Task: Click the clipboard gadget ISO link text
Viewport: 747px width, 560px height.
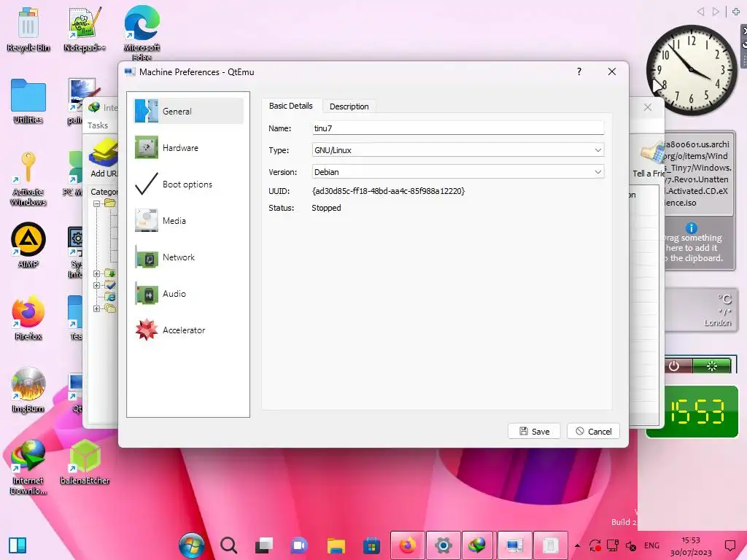Action: (x=697, y=174)
